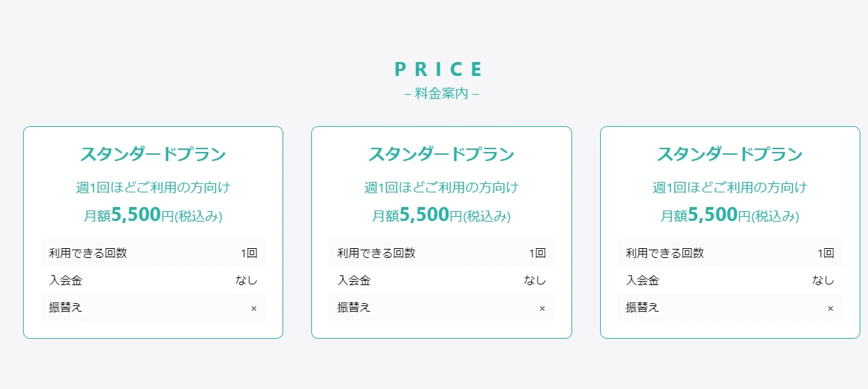Click the × mark in the third card's 振替え row
This screenshot has width=868, height=389.
coord(830,308)
